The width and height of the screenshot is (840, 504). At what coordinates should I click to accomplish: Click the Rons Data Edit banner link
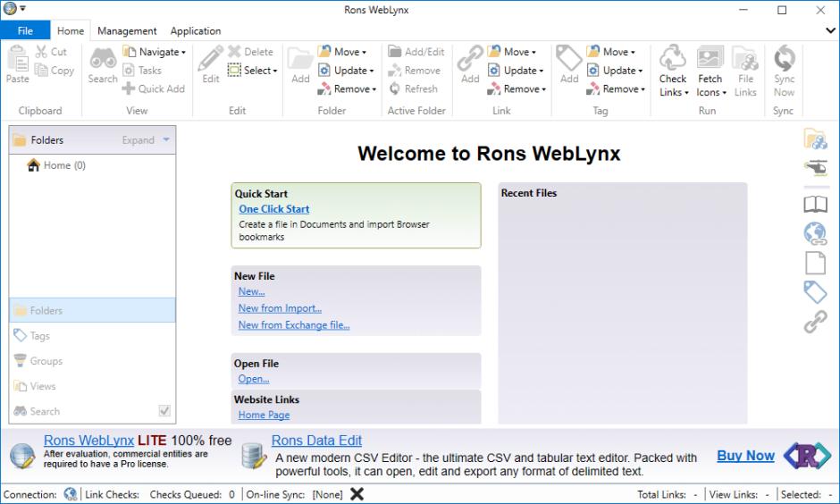click(x=316, y=441)
